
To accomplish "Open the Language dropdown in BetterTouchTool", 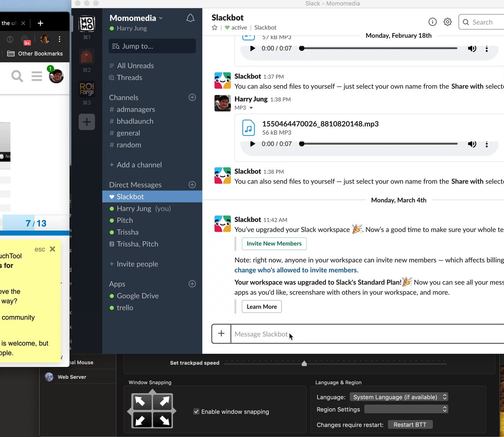I will click(x=399, y=397).
